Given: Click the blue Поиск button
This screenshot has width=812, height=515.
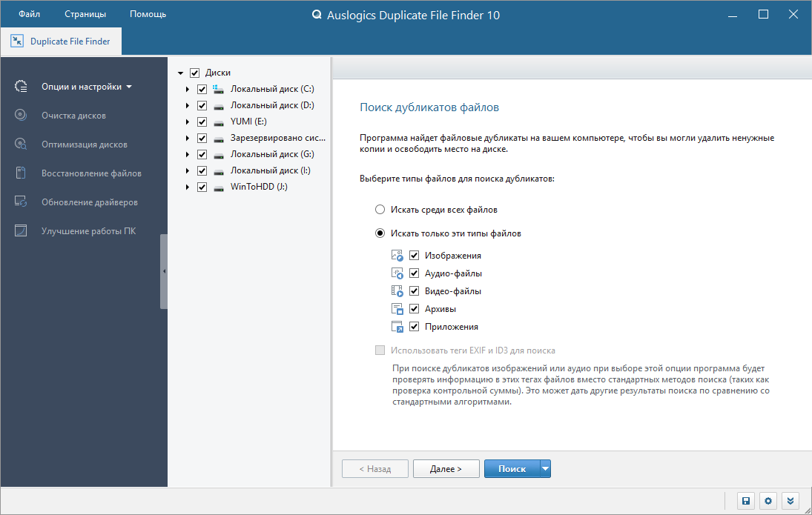Looking at the screenshot, I should 512,468.
